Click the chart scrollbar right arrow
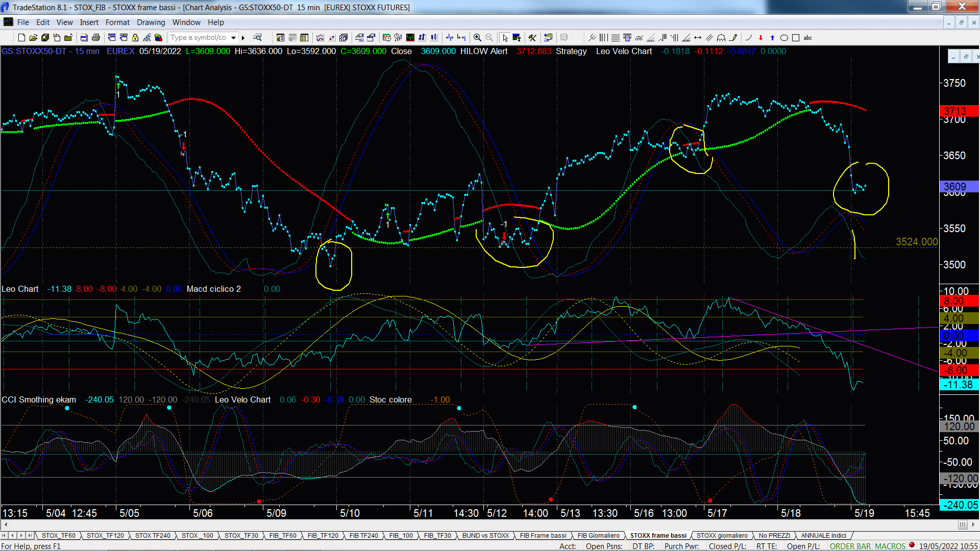The width and height of the screenshot is (980, 551). (974, 524)
